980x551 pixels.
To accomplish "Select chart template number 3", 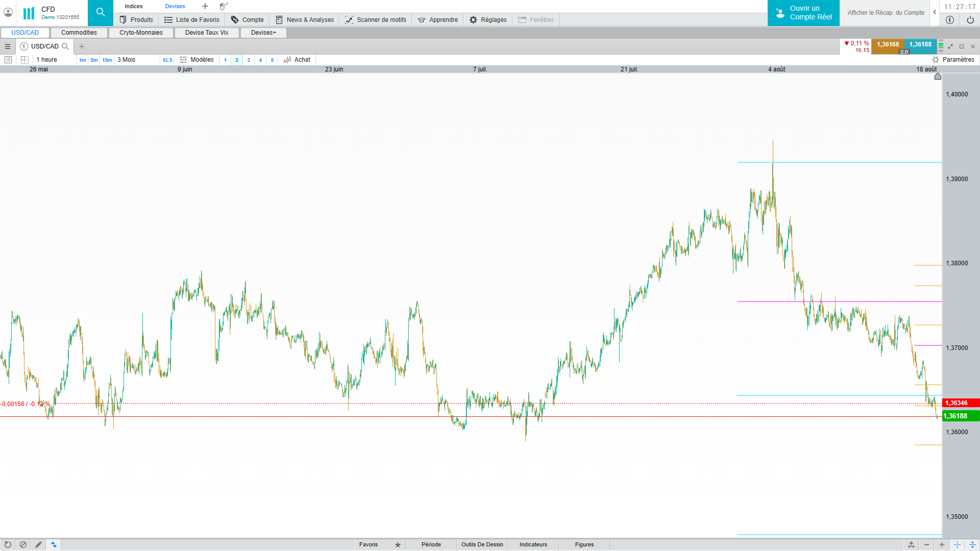I will [249, 60].
